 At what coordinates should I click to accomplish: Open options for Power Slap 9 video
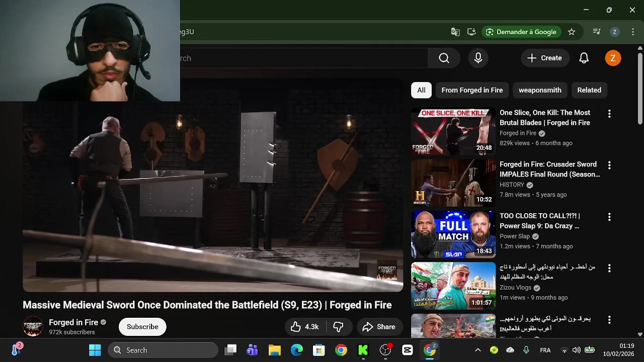point(609,217)
